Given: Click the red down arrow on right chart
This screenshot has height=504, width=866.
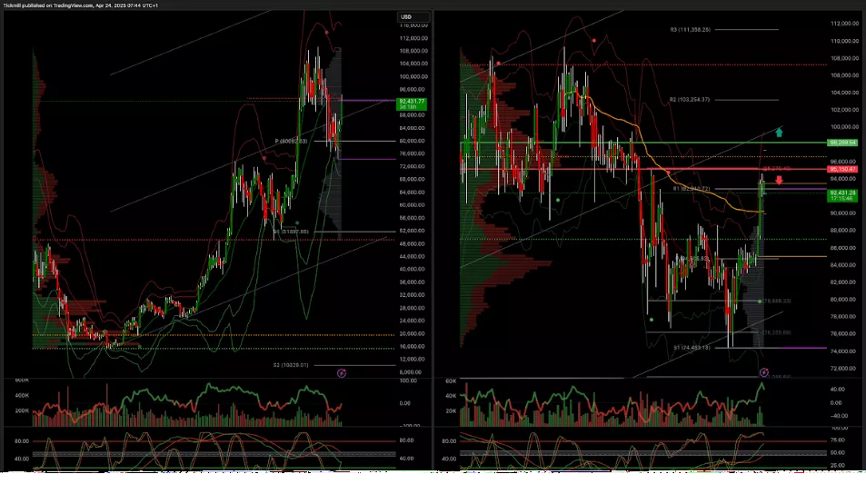Looking at the screenshot, I should [779, 181].
